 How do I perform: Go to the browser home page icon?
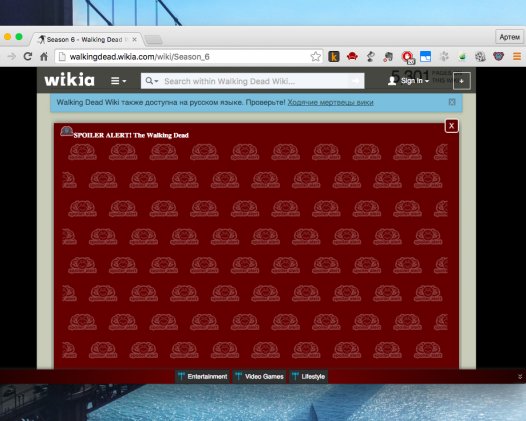point(44,56)
